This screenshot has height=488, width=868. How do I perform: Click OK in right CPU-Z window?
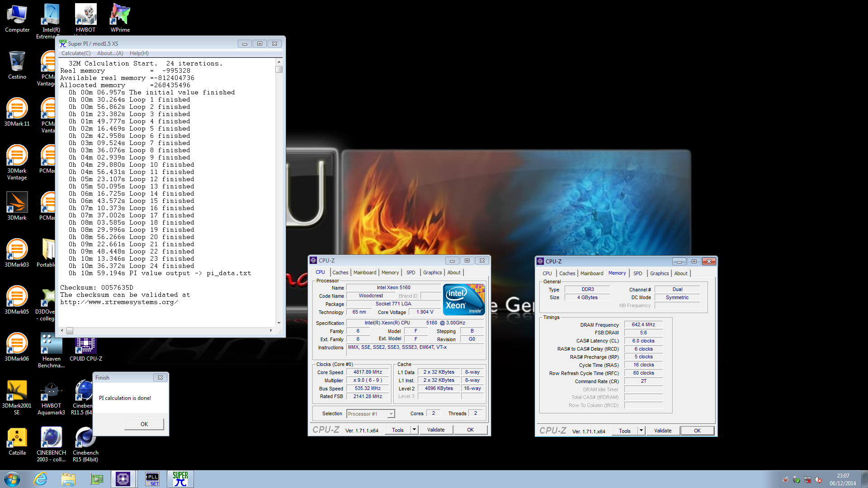(697, 431)
